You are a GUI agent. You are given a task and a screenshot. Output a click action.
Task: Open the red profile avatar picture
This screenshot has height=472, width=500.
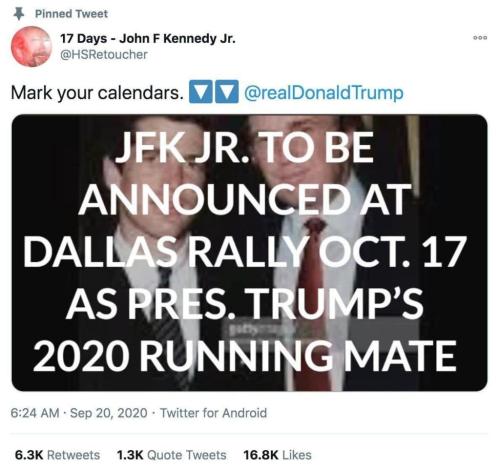pyautogui.click(x=32, y=46)
